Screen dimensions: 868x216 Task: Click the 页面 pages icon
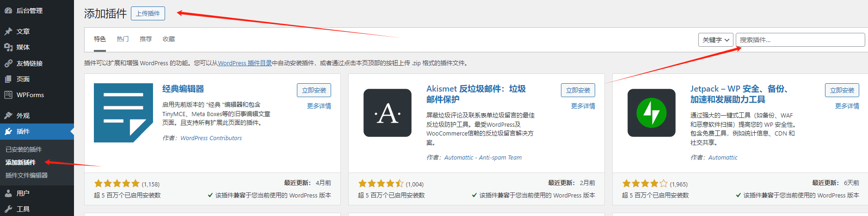click(8, 79)
